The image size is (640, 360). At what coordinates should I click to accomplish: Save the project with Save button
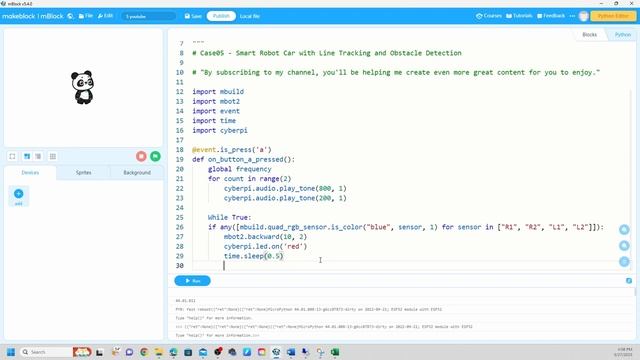(193, 16)
